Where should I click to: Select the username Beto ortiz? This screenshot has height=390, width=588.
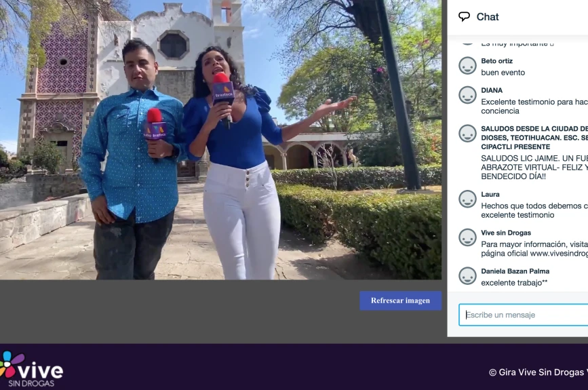[497, 61]
